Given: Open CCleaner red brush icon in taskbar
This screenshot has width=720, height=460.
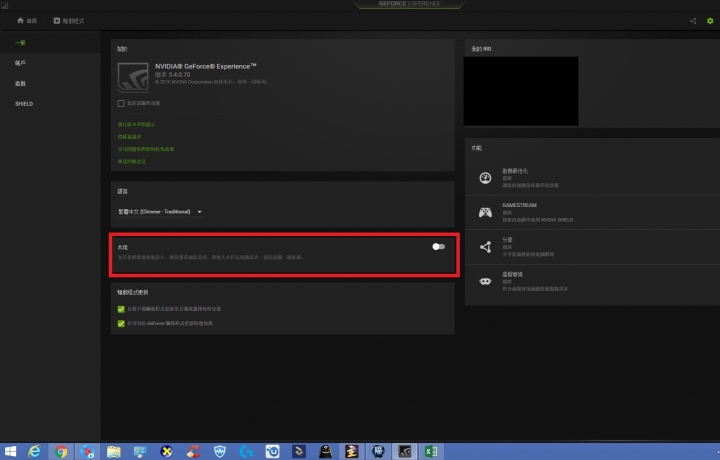Looking at the screenshot, I should [x=193, y=452].
